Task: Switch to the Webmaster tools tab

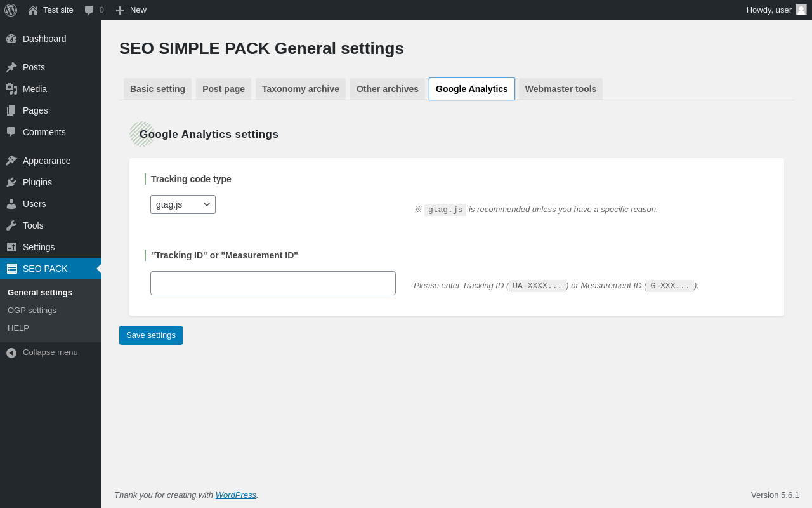Action: point(561,89)
